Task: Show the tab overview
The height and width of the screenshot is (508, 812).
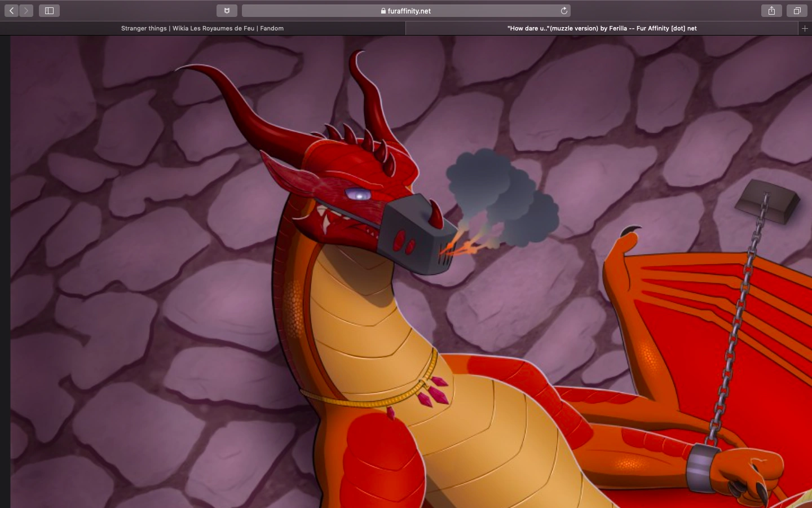Action: (797, 11)
